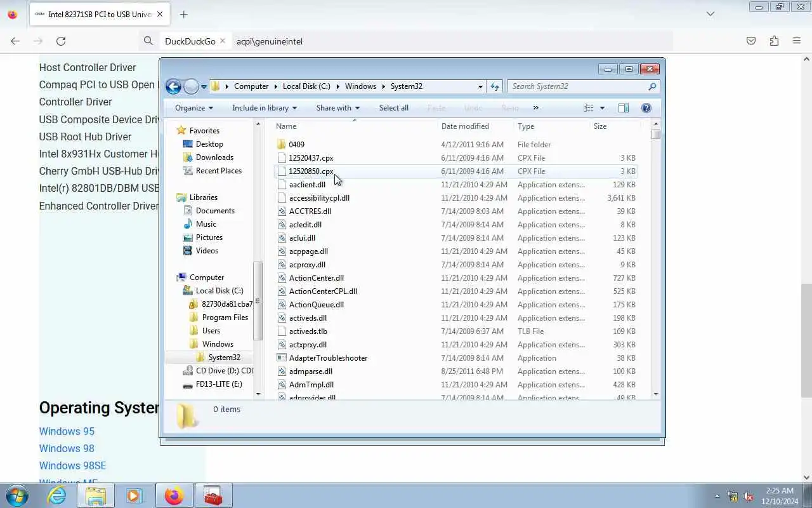Image resolution: width=812 pixels, height=508 pixels.
Task: Select the 0409 folder icon
Action: [x=282, y=144]
